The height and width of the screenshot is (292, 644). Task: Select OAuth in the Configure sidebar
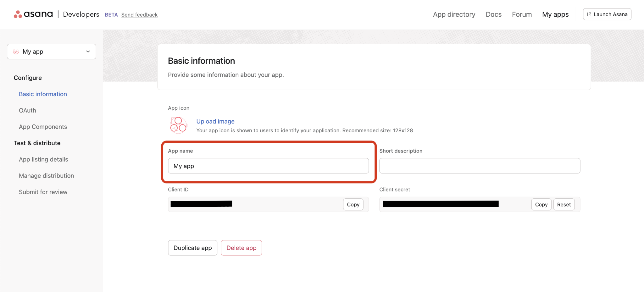pos(27,110)
